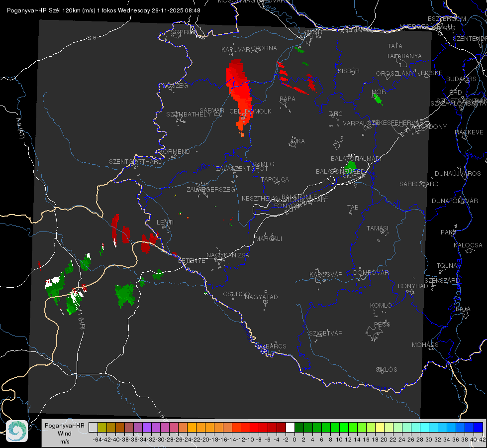Click the NAGYATAD town label

pyautogui.click(x=261, y=297)
